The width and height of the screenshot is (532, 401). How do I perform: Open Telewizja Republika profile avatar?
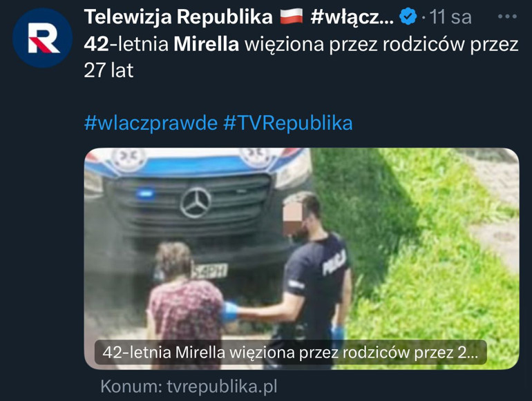(42, 38)
